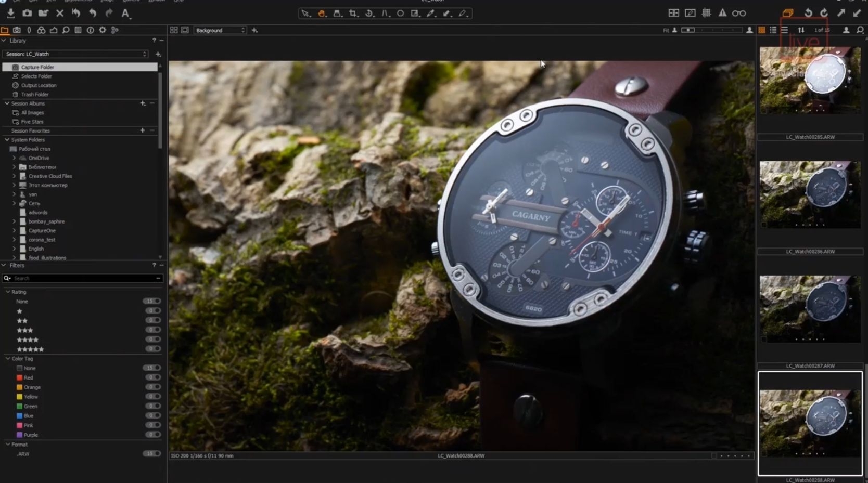
Task: Toggle exposure warning triangle icon
Action: [x=722, y=13]
